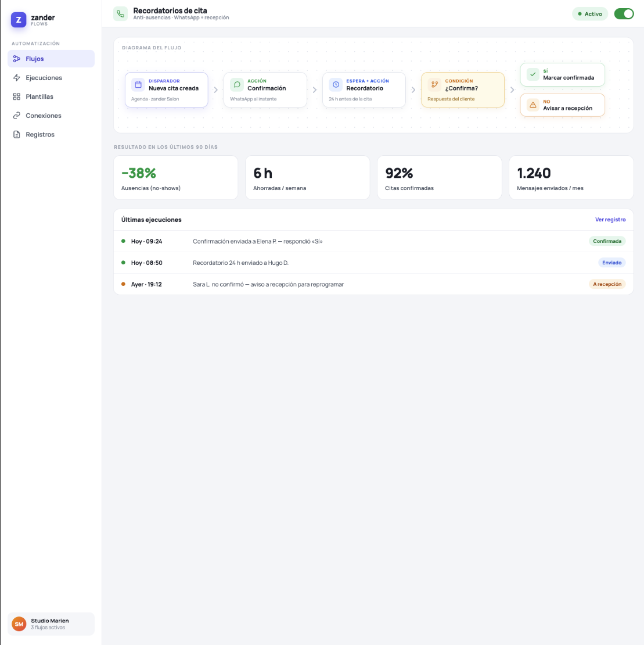Click the orange dot on Ayer 19:12 row
The image size is (644, 645).
point(123,284)
